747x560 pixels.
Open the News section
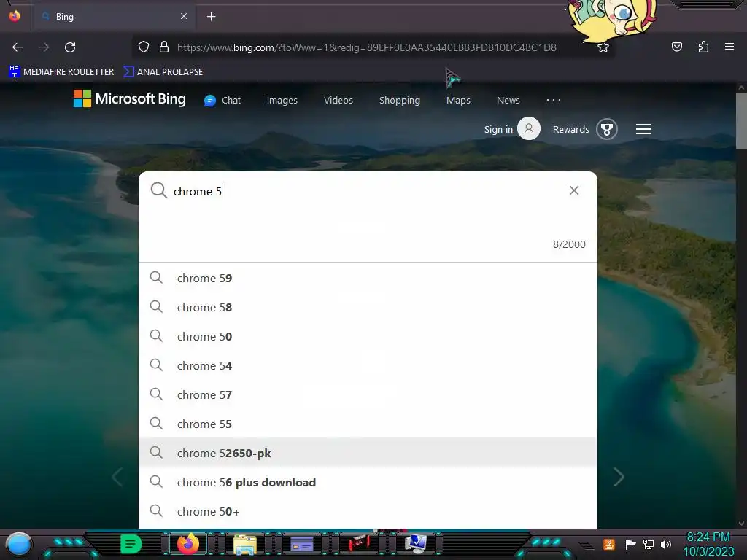(x=508, y=101)
